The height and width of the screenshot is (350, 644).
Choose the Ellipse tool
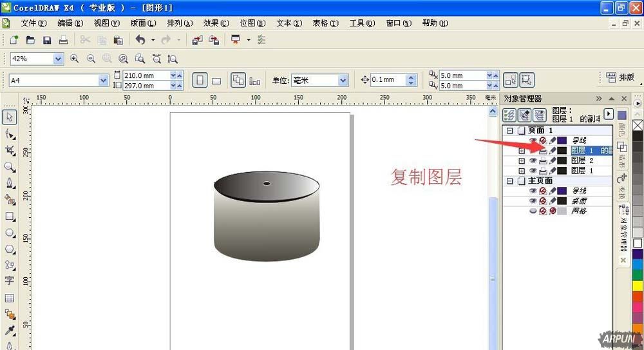click(x=10, y=233)
